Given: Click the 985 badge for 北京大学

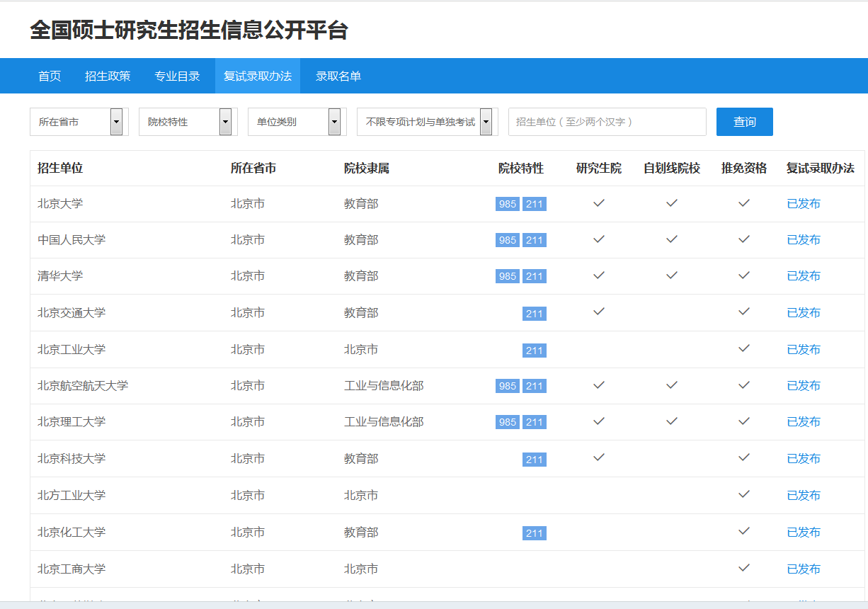Looking at the screenshot, I should point(507,204).
